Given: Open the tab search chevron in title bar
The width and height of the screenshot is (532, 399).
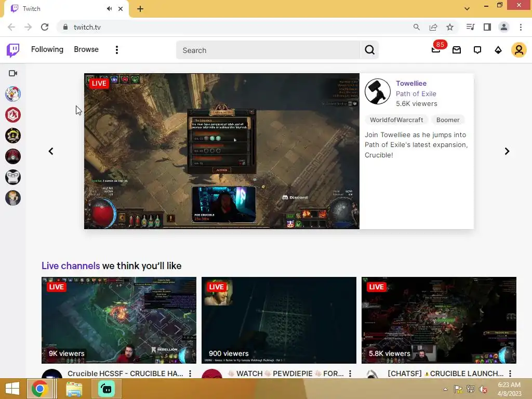Looking at the screenshot, I should tap(467, 9).
